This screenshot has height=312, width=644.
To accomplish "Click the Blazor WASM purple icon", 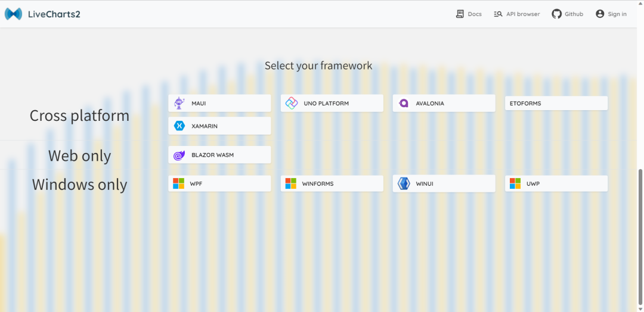I will [179, 155].
